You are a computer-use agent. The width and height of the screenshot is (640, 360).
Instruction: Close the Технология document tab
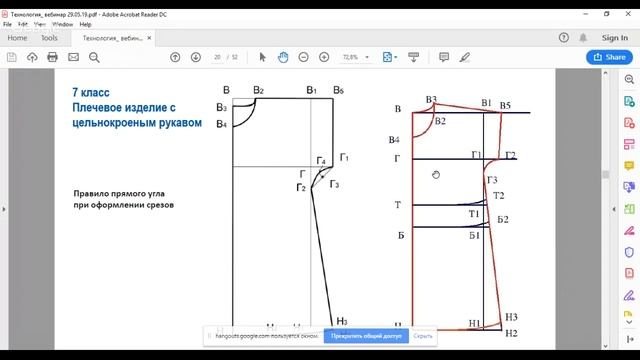pos(149,38)
